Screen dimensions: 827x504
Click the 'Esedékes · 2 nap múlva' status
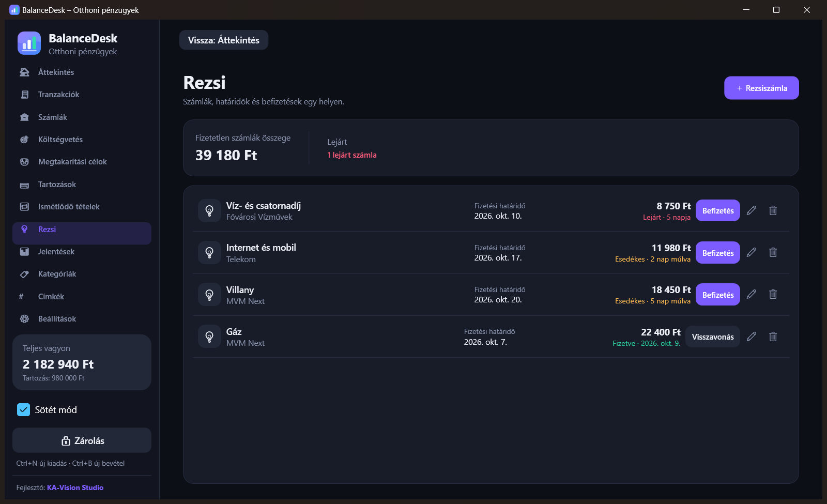653,259
